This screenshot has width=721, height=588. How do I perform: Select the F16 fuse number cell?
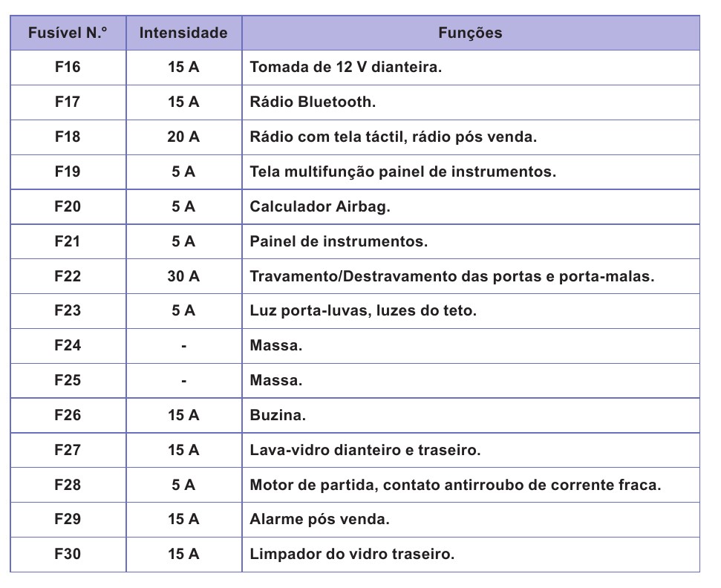pos(68,67)
